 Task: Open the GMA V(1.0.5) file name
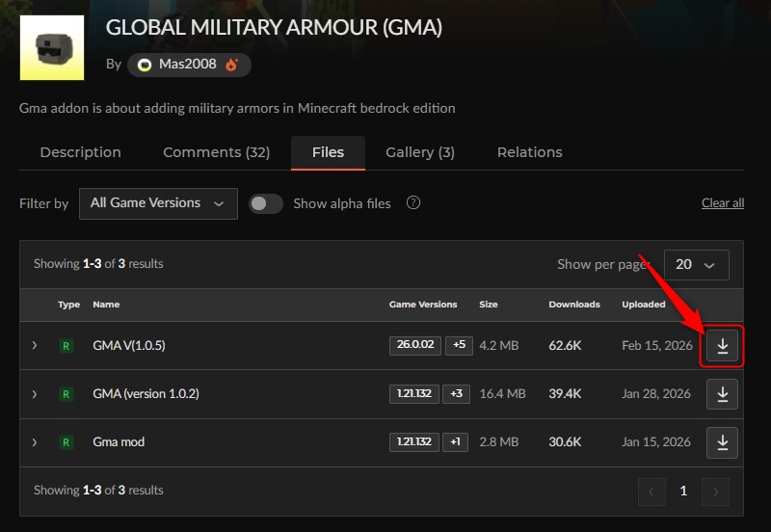[129, 346]
